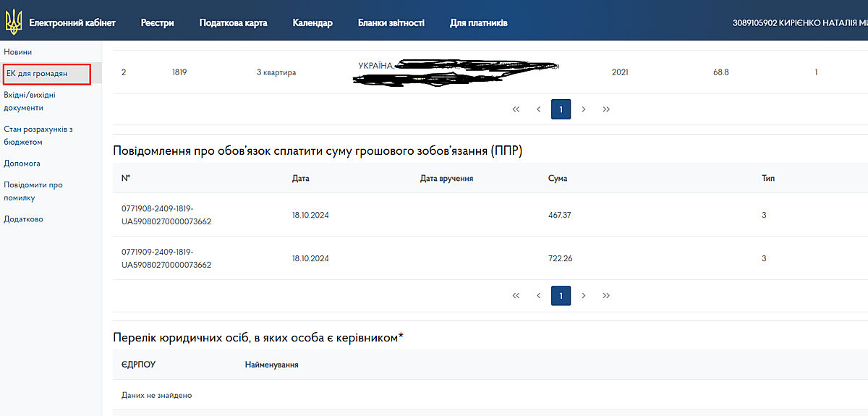Open the Податкова карта menu
Image resolution: width=868 pixels, height=416 pixels.
[x=233, y=23]
